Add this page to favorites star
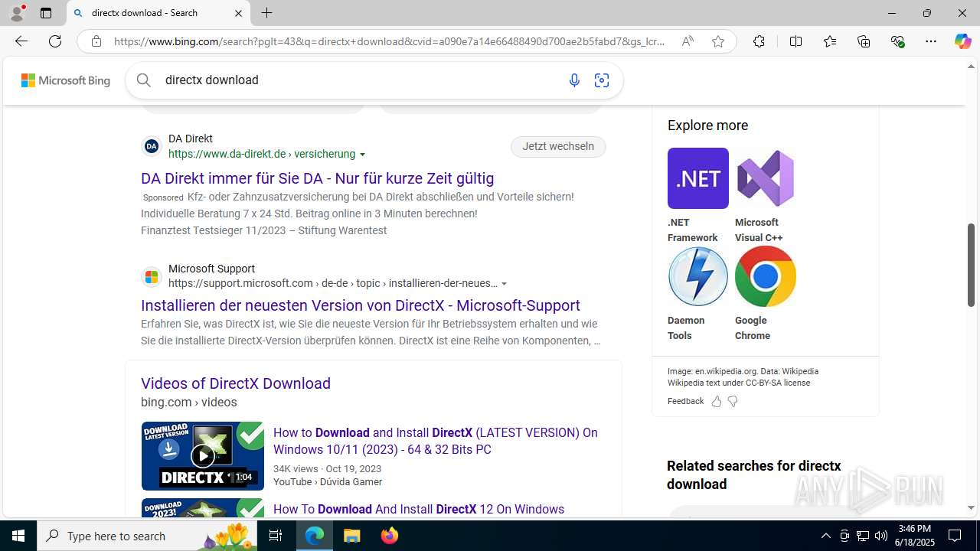Screen dimensions: 980x551 718,41
